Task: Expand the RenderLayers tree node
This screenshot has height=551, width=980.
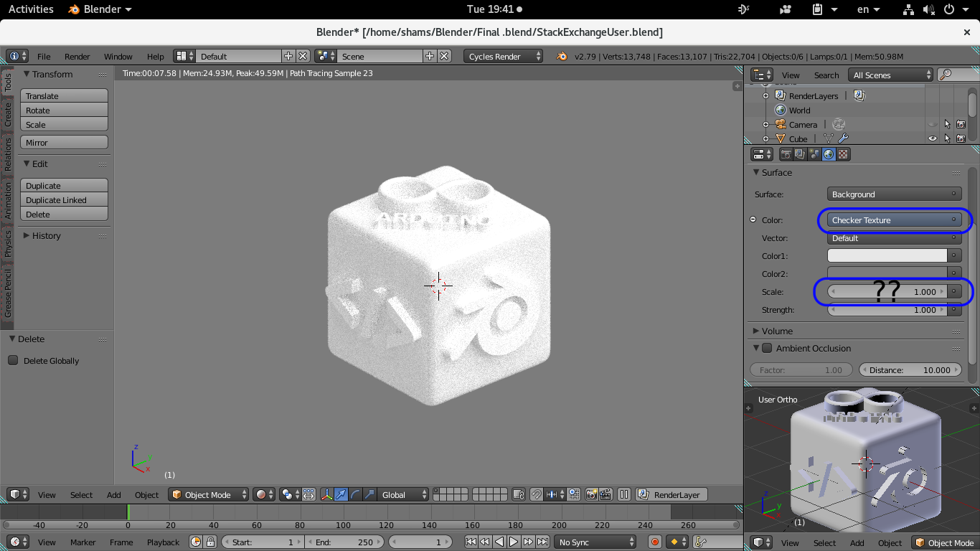Action: click(x=766, y=95)
